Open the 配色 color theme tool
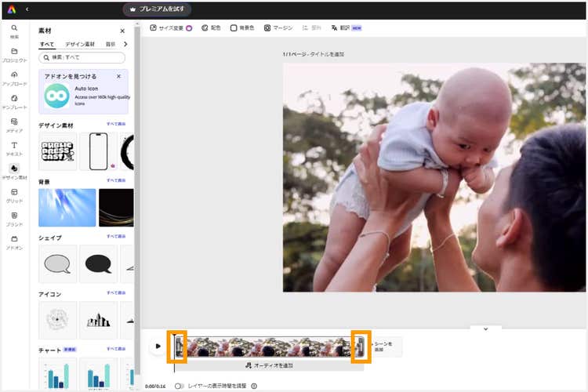 click(211, 28)
